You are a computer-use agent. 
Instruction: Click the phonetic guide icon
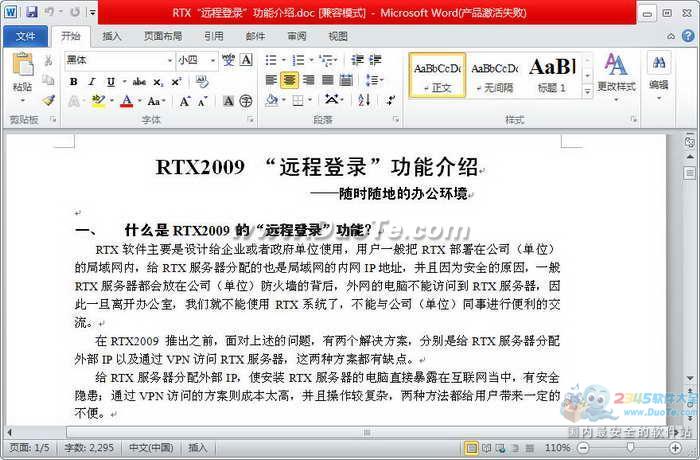click(228, 60)
